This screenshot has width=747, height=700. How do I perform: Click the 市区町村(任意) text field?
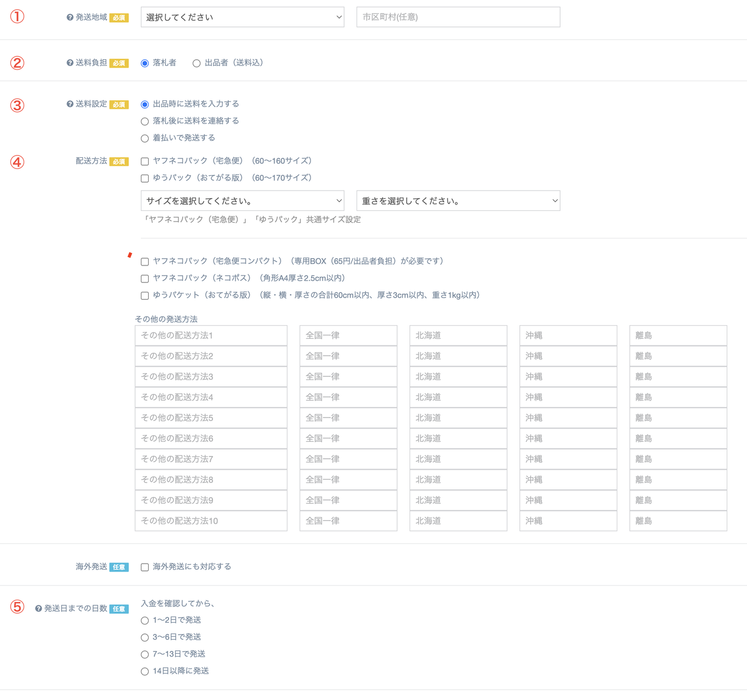click(458, 17)
